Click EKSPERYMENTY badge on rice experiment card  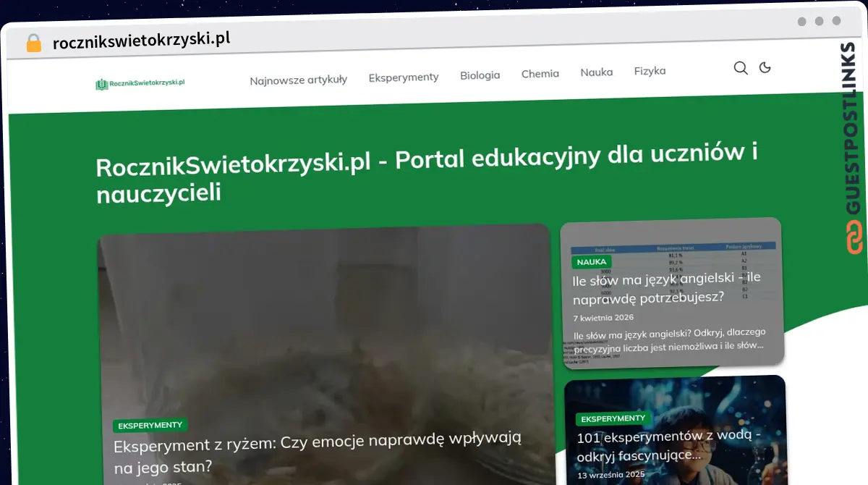pyautogui.click(x=150, y=426)
